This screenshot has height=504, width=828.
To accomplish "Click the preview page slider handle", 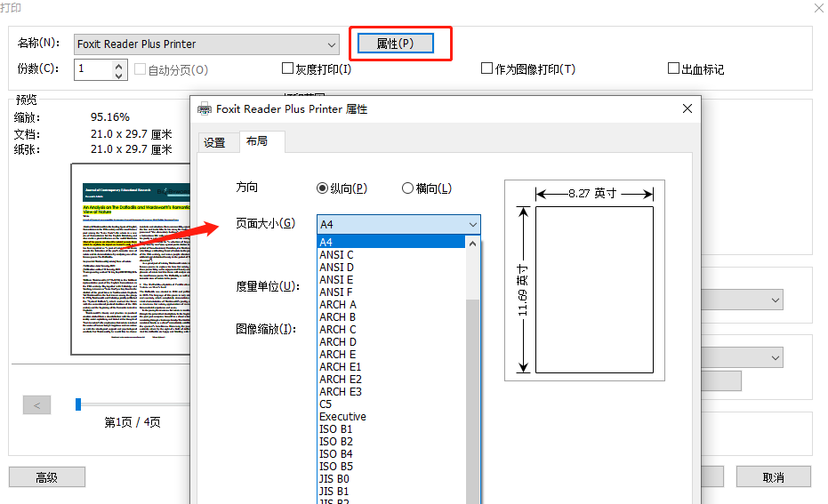I will [78, 404].
